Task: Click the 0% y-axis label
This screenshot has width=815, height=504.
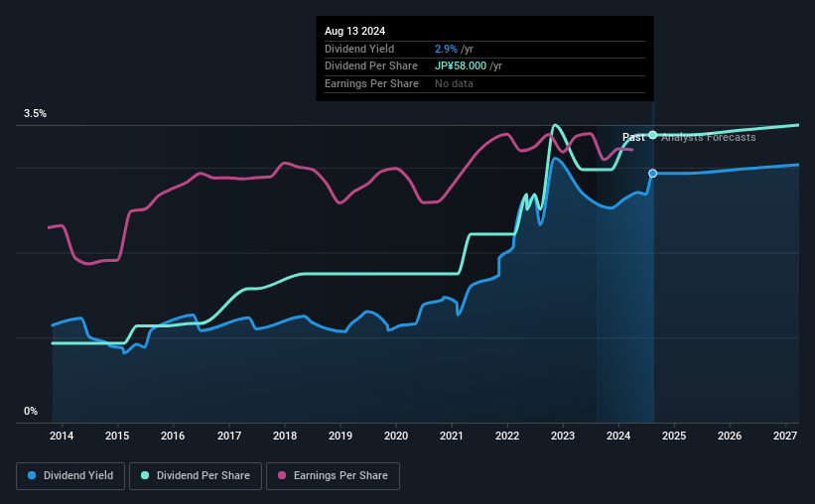Action: point(31,412)
